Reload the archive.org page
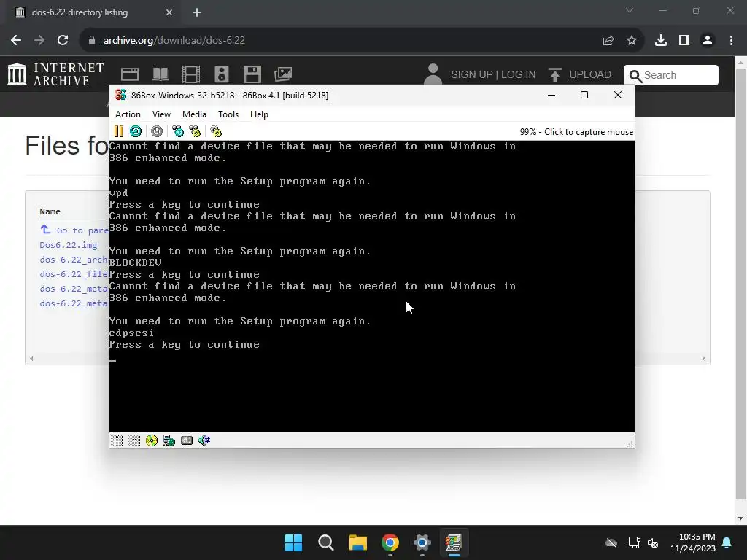747x560 pixels. 63,41
